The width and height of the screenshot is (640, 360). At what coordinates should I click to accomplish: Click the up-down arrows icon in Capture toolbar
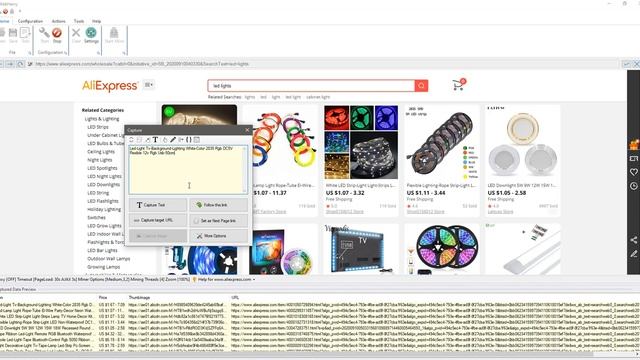(131, 140)
